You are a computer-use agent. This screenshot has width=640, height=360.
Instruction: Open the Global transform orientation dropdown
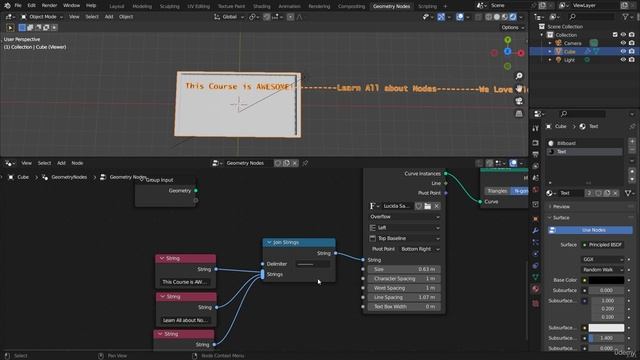pyautogui.click(x=229, y=17)
